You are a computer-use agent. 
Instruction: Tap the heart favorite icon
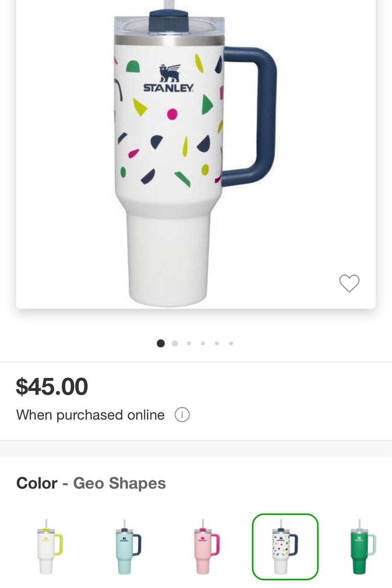pyautogui.click(x=349, y=283)
